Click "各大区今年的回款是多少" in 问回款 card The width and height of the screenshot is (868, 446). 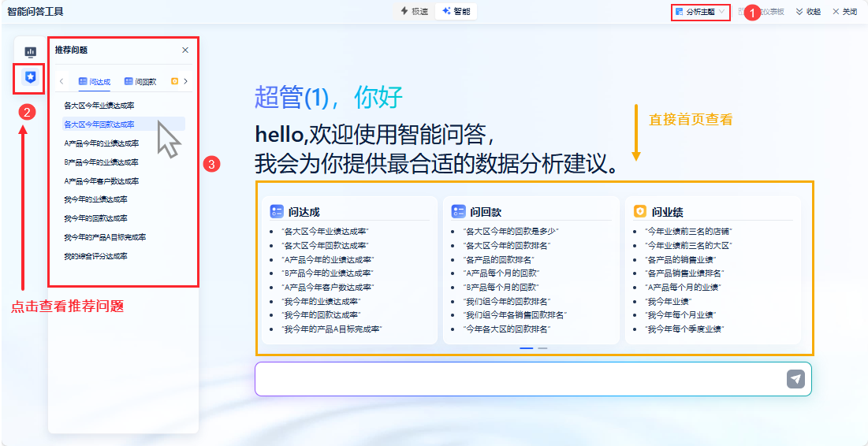512,231
